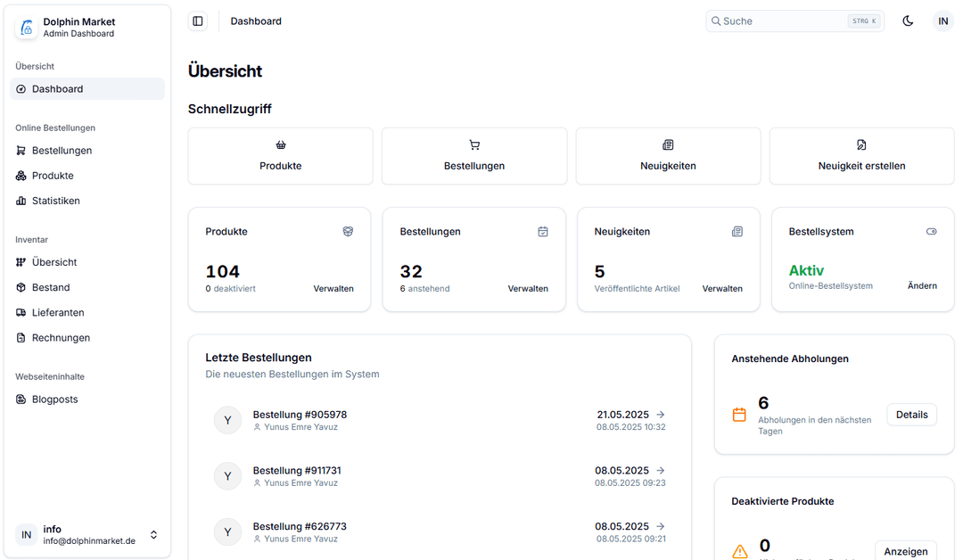Click the Aktiv status text
Image resolution: width=963 pixels, height=560 pixels.
click(x=806, y=271)
